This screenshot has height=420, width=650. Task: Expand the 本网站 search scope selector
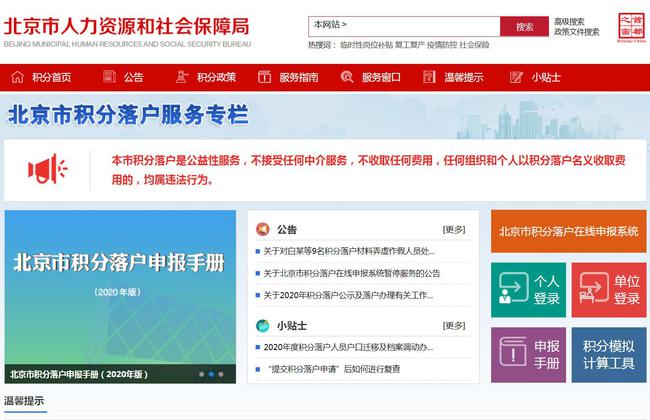click(330, 24)
